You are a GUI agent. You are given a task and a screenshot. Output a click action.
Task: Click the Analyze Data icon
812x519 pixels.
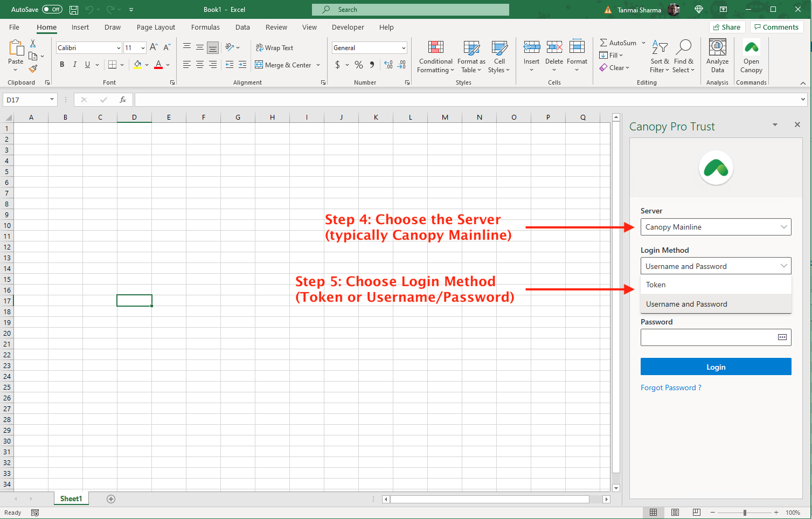pyautogui.click(x=717, y=47)
